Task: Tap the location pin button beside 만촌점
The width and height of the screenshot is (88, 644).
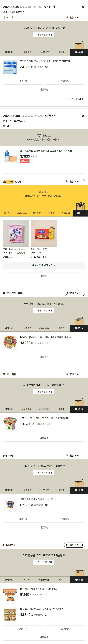Action: tap(75, 182)
